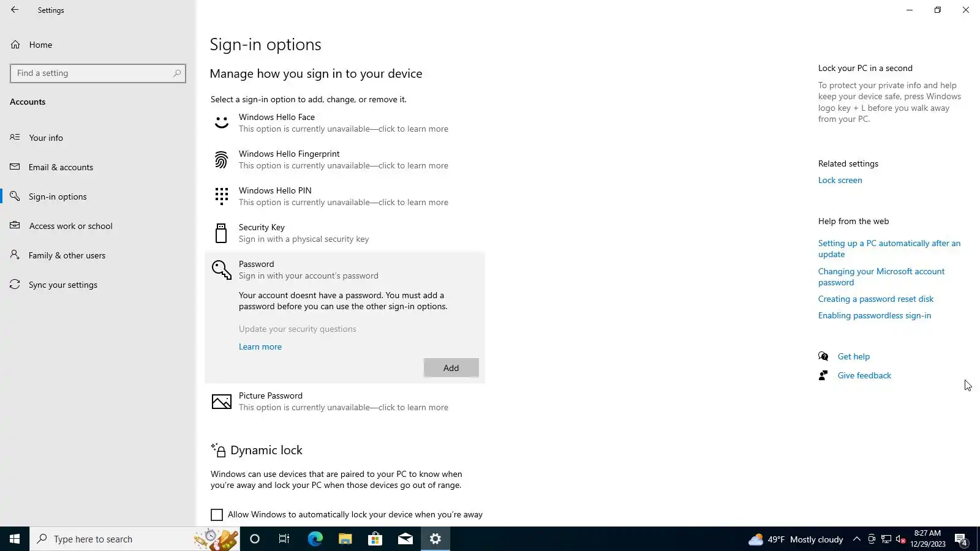Expand Windows Hello PIN option

click(x=345, y=197)
